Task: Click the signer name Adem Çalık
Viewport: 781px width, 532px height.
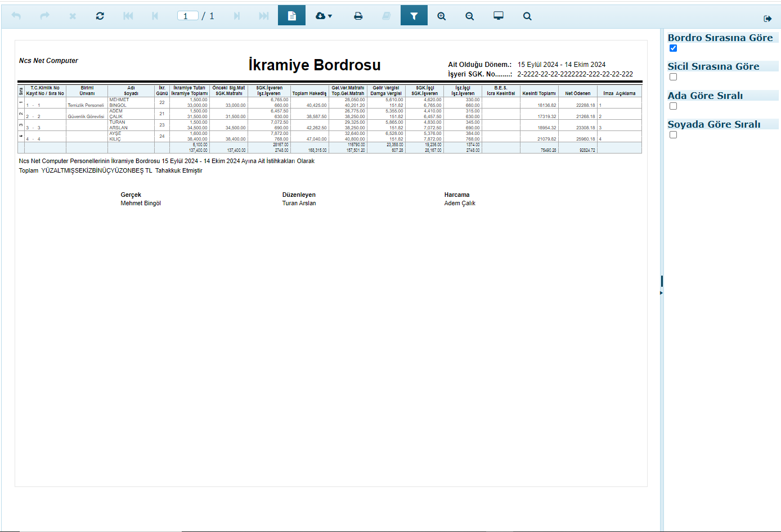Action: [460, 204]
